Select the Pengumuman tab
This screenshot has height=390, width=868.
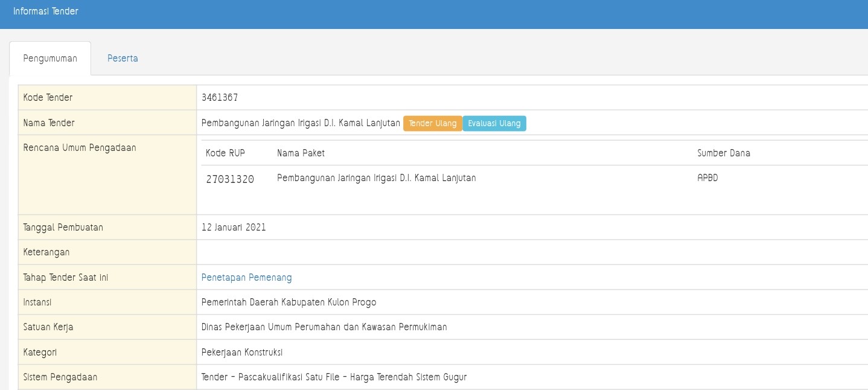[50, 59]
